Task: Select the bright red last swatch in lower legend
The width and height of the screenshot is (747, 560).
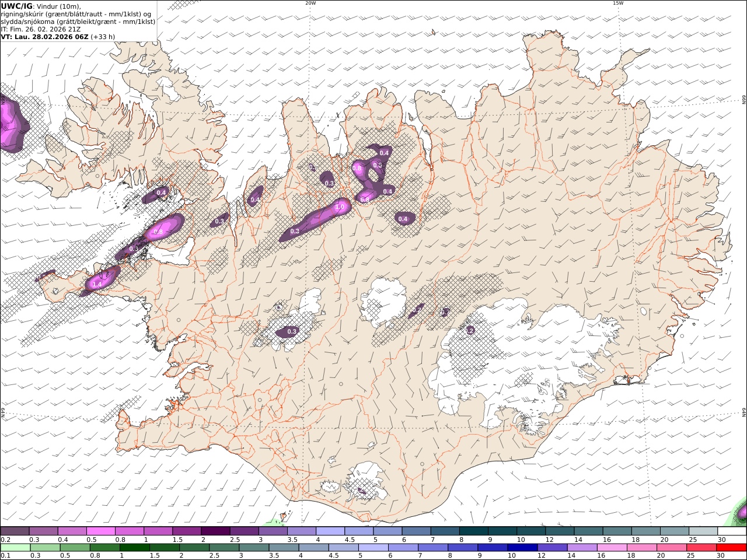Action: pyautogui.click(x=731, y=548)
